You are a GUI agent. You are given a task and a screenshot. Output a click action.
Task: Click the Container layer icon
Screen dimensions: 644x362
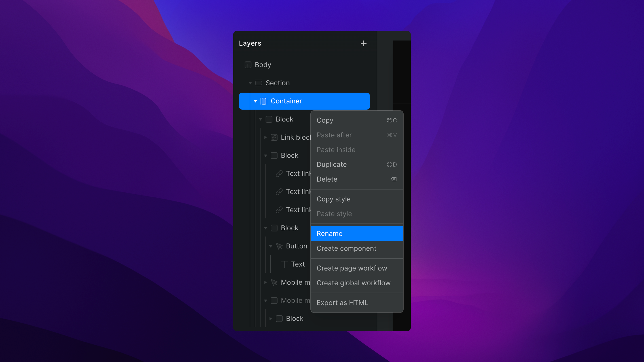pyautogui.click(x=264, y=101)
